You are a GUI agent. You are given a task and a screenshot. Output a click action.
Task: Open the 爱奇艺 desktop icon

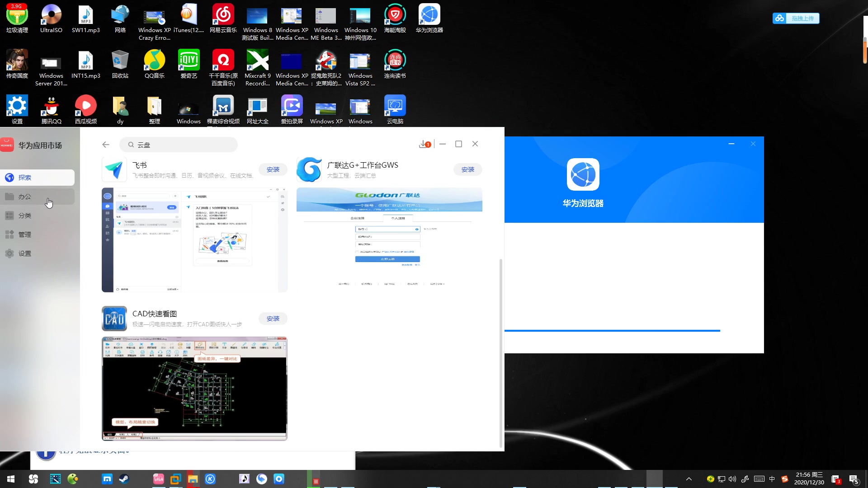[x=189, y=64]
